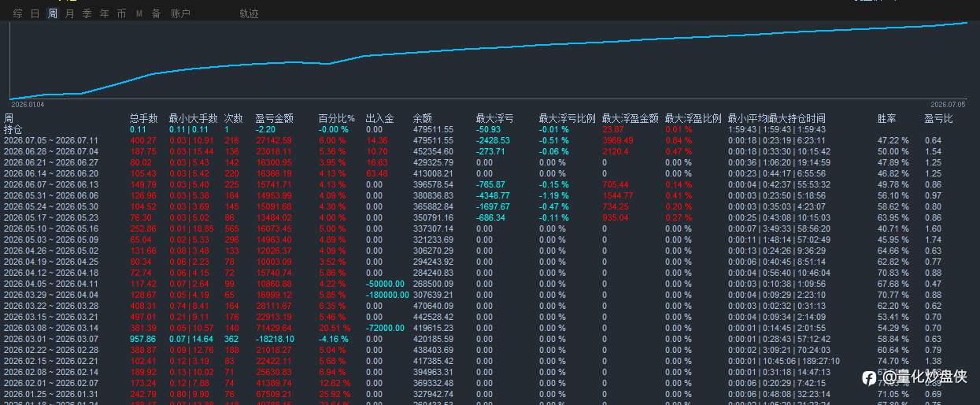Select week row 2026.05.10 ~ 2026.05.16
Screen dimensions: 980x405
coord(51,229)
